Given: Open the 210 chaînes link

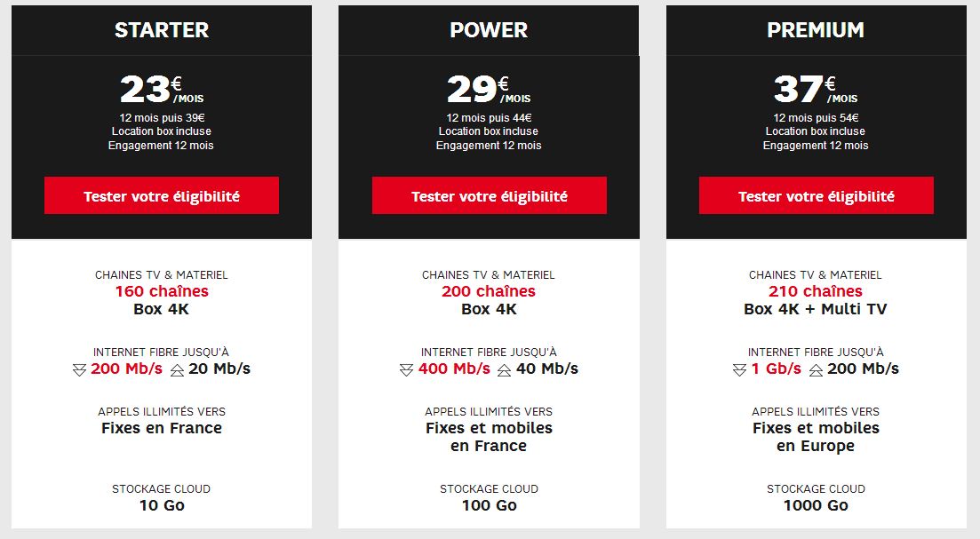Looking at the screenshot, I should 816,291.
